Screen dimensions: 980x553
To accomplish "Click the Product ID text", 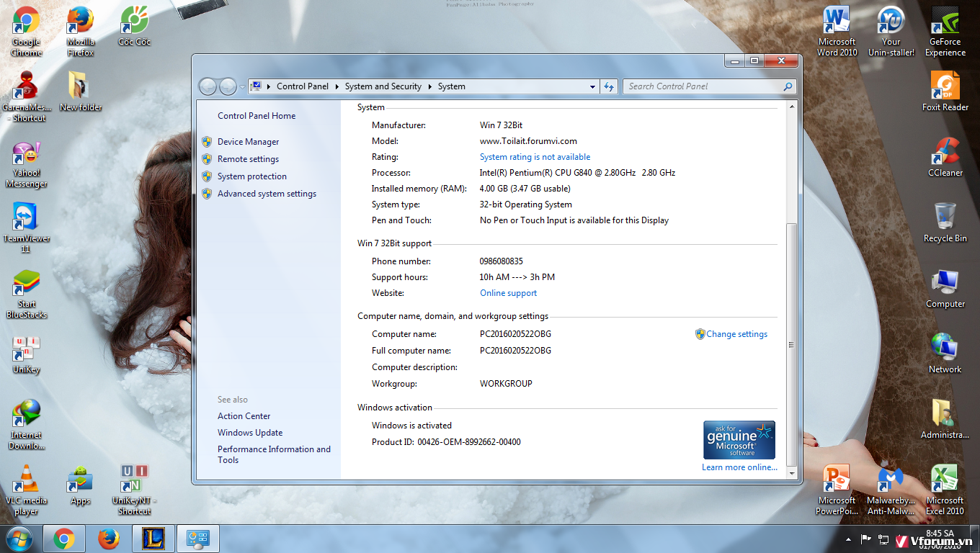I will [x=446, y=442].
